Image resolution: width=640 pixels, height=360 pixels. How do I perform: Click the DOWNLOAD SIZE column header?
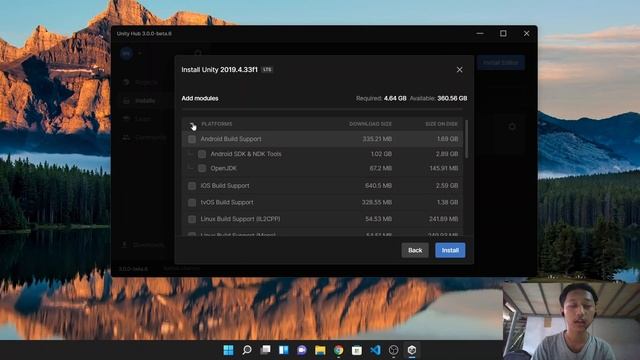pos(371,124)
